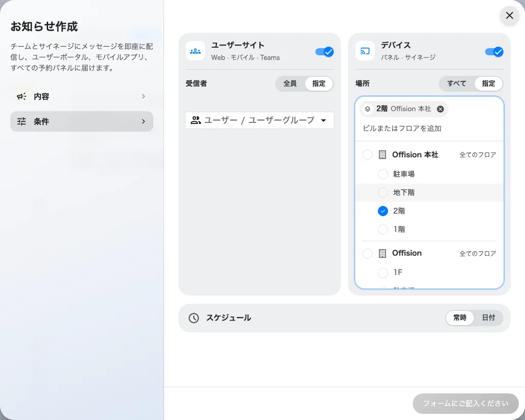Viewport: 525px width, 420px height.
Task: Remove the 2階 Offision 本社 chip
Action: point(440,109)
